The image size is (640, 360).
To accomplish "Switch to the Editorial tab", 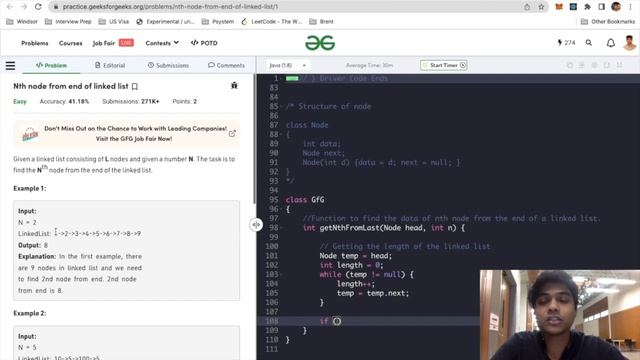I will [x=110, y=65].
